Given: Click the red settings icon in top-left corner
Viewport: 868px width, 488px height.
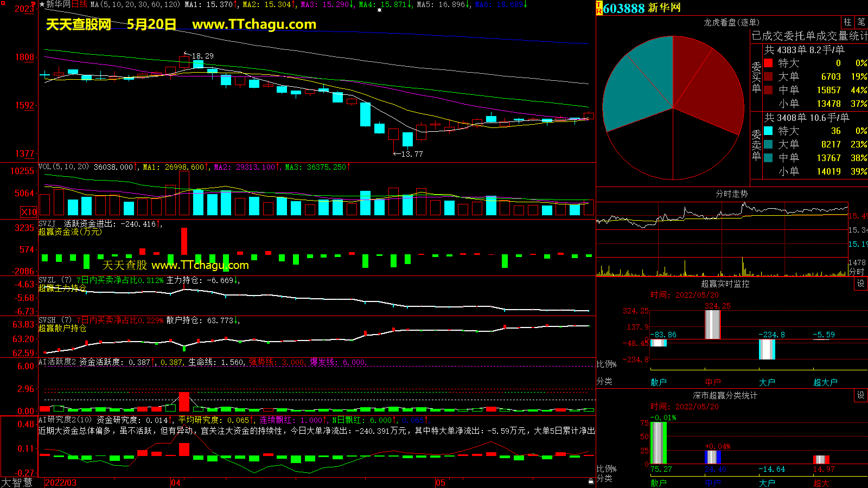Looking at the screenshot, I should [x=3, y=4].
